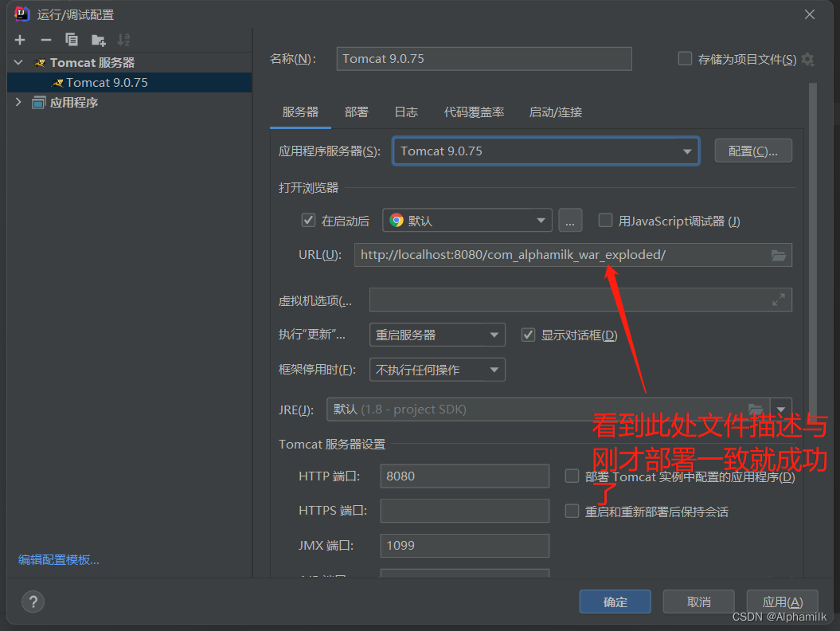Remove the selected configuration
This screenshot has height=631, width=840.
pyautogui.click(x=46, y=40)
